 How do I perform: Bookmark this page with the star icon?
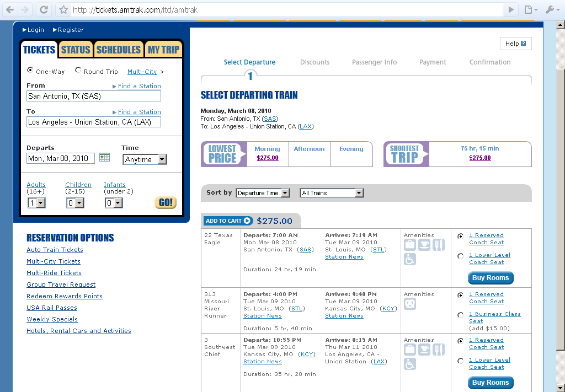(63, 10)
